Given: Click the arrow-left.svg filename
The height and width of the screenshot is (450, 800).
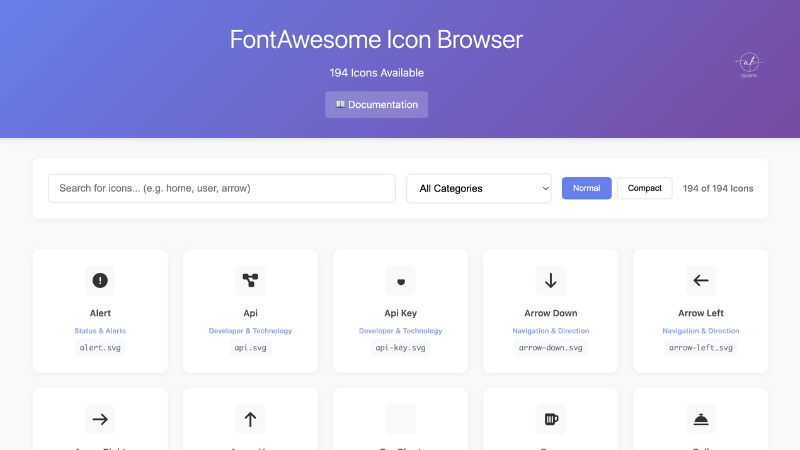Looking at the screenshot, I should coord(701,347).
